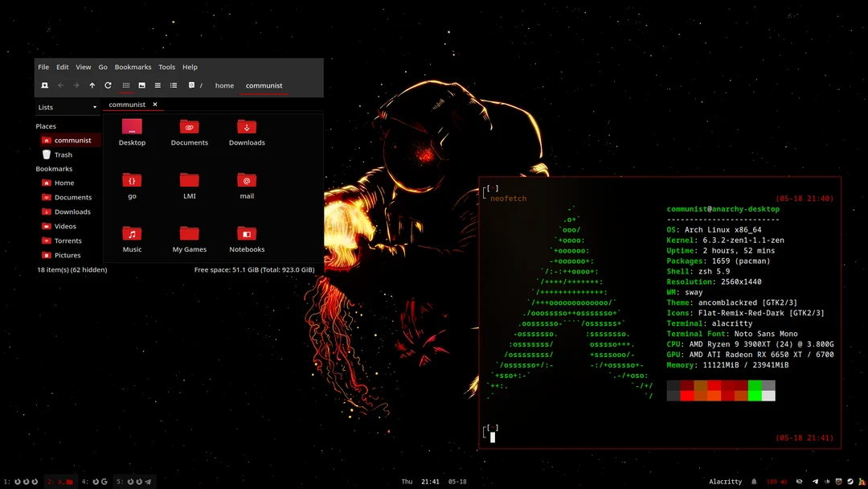Select the icon view mode in toolbar
The image size is (868, 489).
126,85
